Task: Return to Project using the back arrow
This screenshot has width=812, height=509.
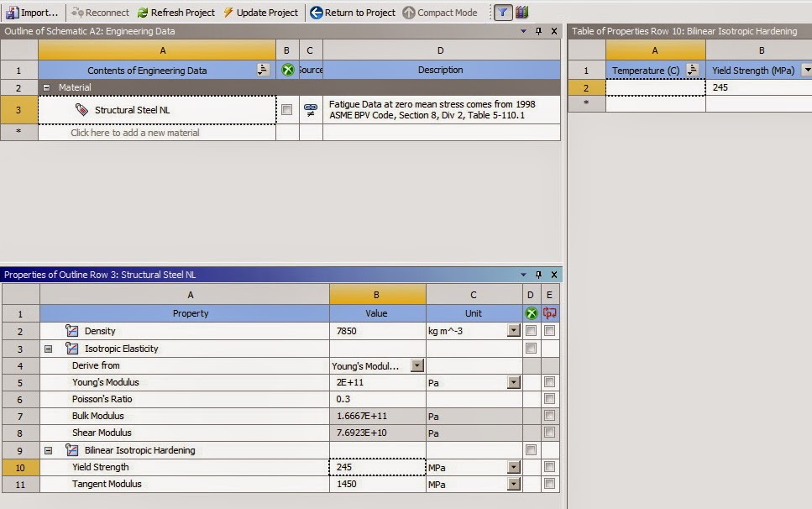Action: (x=353, y=13)
